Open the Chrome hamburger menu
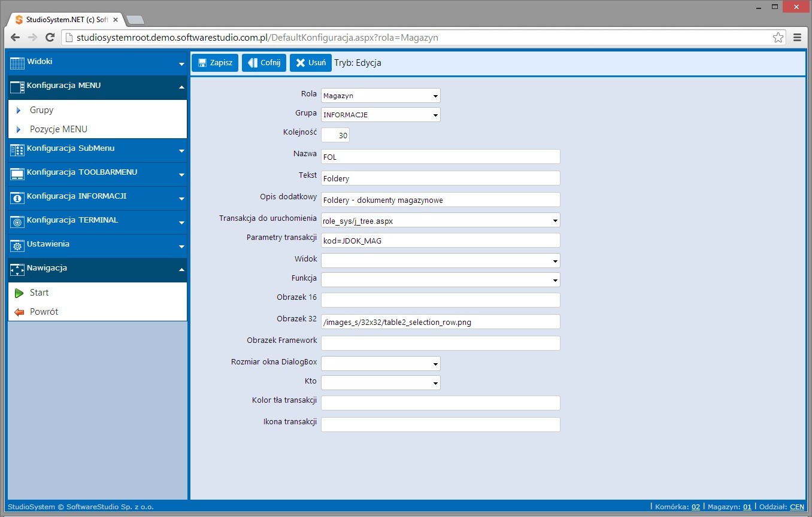The height and width of the screenshot is (517, 812). pos(797,37)
